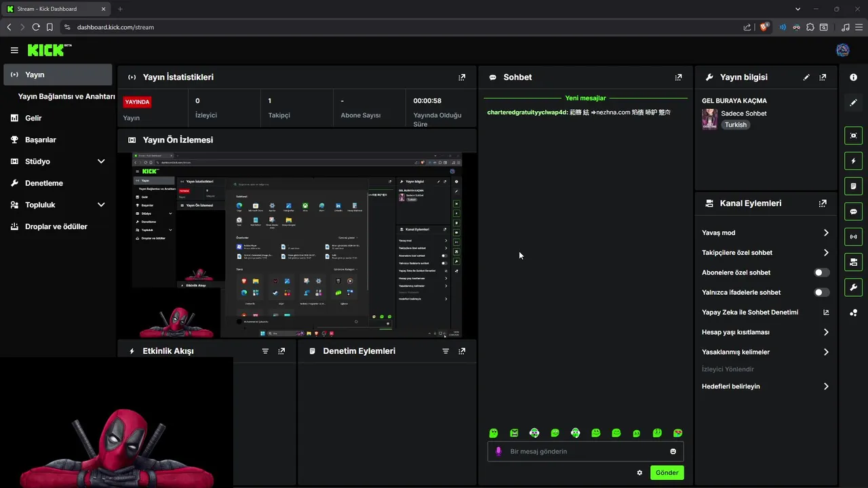Toggle the lightning activity widget icon in the right sidebar
The image size is (868, 488).
coord(853,161)
